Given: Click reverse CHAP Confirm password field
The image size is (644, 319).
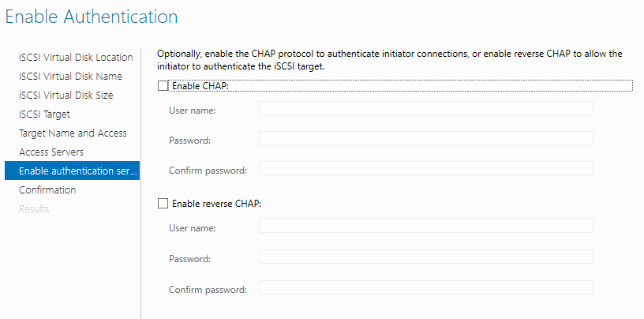Looking at the screenshot, I should tap(426, 287).
